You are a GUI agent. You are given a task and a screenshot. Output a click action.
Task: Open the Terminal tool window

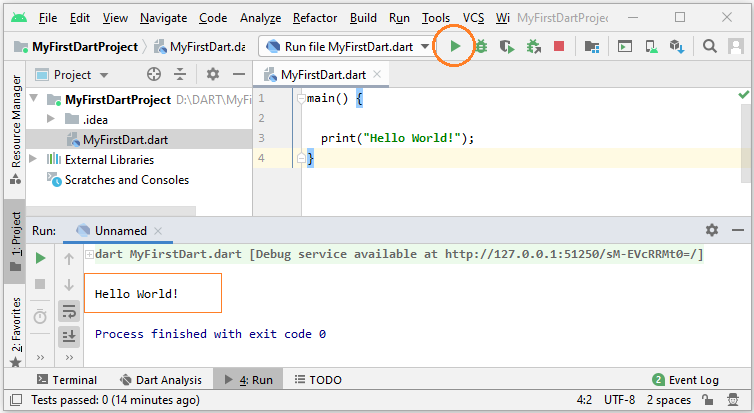point(67,380)
